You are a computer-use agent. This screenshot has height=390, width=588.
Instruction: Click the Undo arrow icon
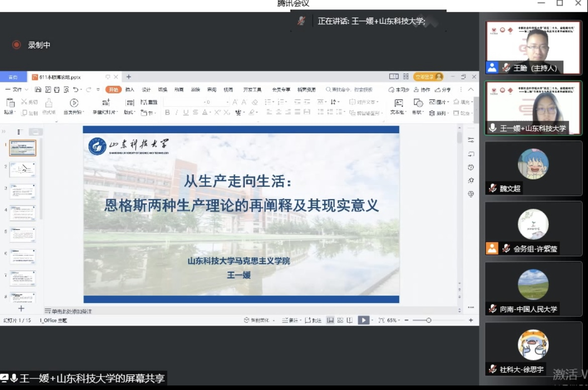(75, 89)
